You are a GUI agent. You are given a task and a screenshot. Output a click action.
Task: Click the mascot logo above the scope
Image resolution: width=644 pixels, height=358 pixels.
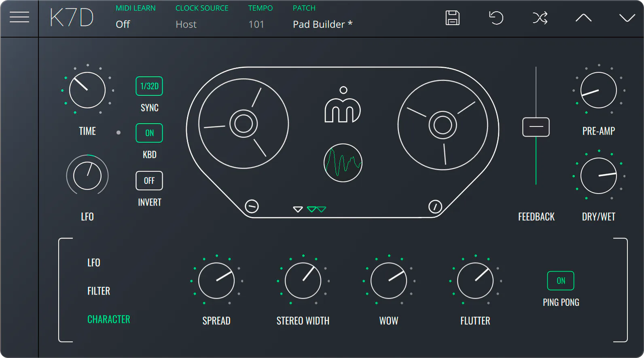click(x=343, y=105)
